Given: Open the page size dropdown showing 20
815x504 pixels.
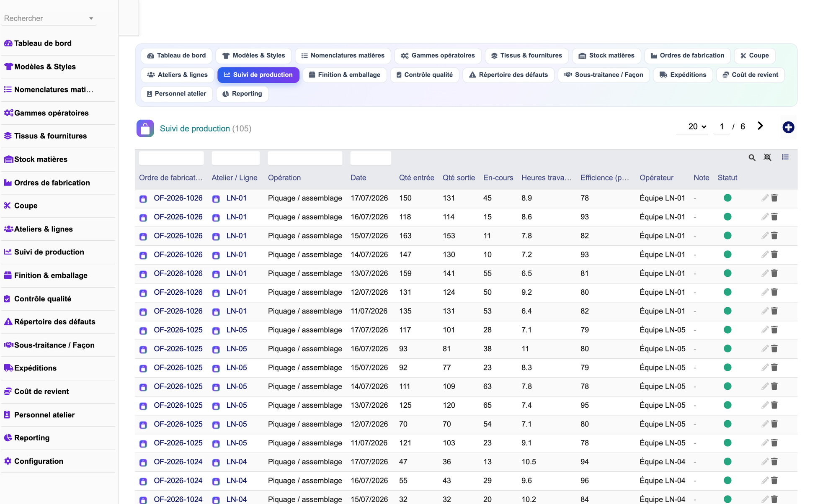Looking at the screenshot, I should pyautogui.click(x=697, y=126).
